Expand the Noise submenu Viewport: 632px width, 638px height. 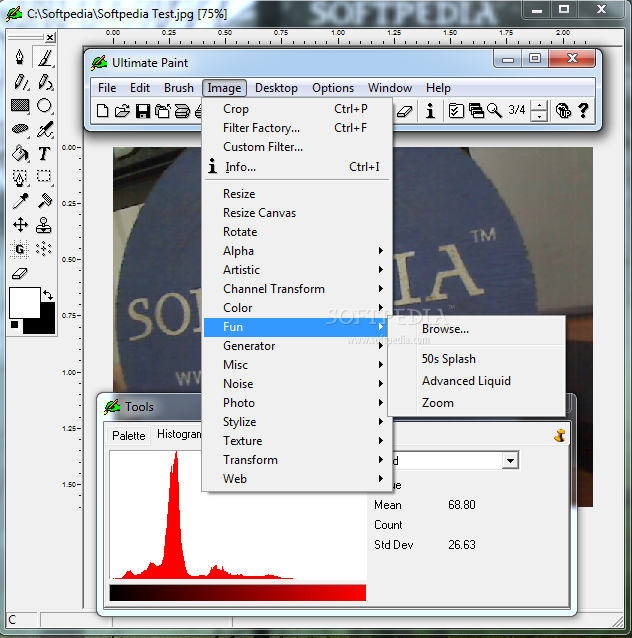click(297, 384)
